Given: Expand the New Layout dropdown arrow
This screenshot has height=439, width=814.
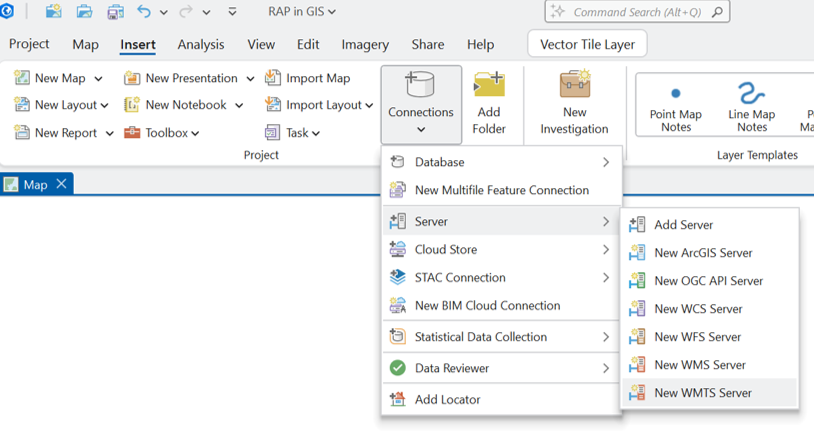Looking at the screenshot, I should click(x=104, y=105).
